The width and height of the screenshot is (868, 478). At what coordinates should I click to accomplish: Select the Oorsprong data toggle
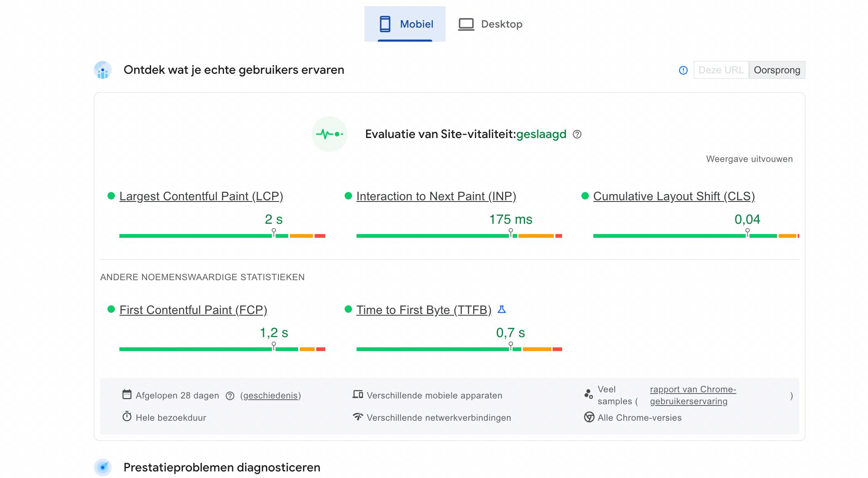coord(777,70)
